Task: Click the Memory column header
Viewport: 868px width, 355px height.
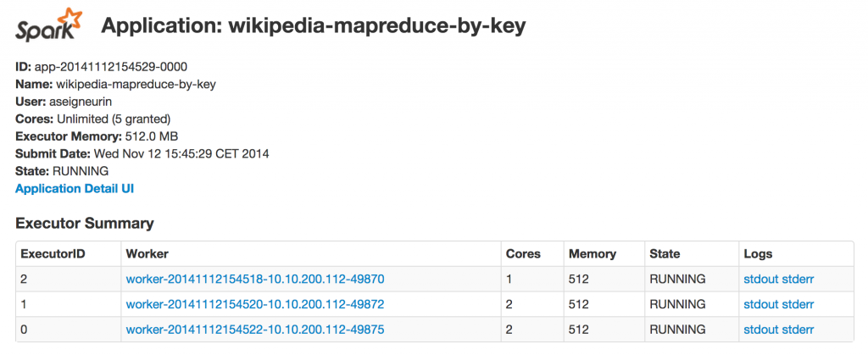Action: point(593,253)
